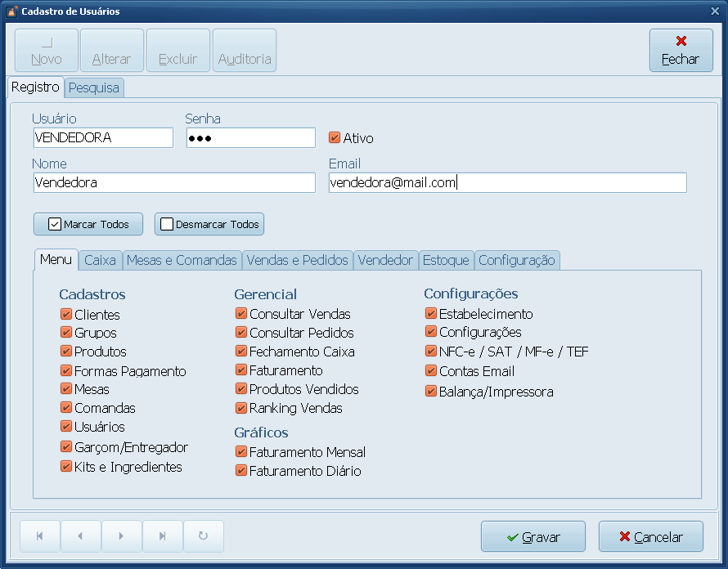
Task: Go to next record arrow
Action: click(121, 536)
